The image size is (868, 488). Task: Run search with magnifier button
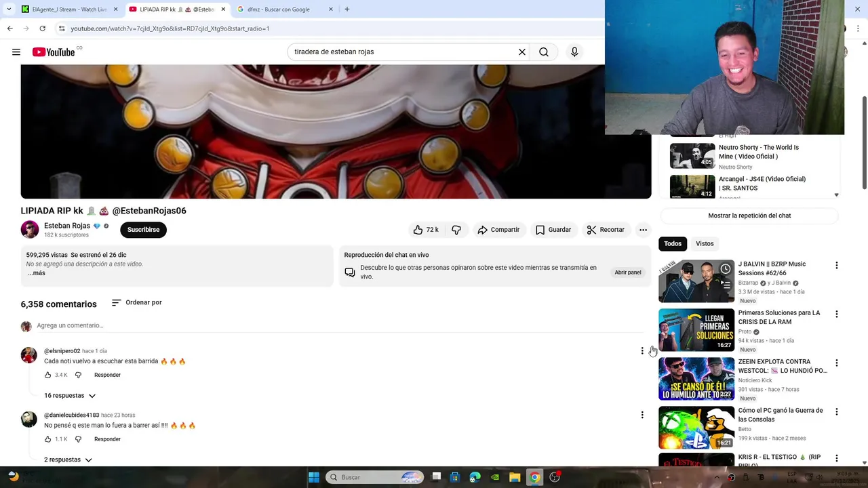[x=544, y=52]
